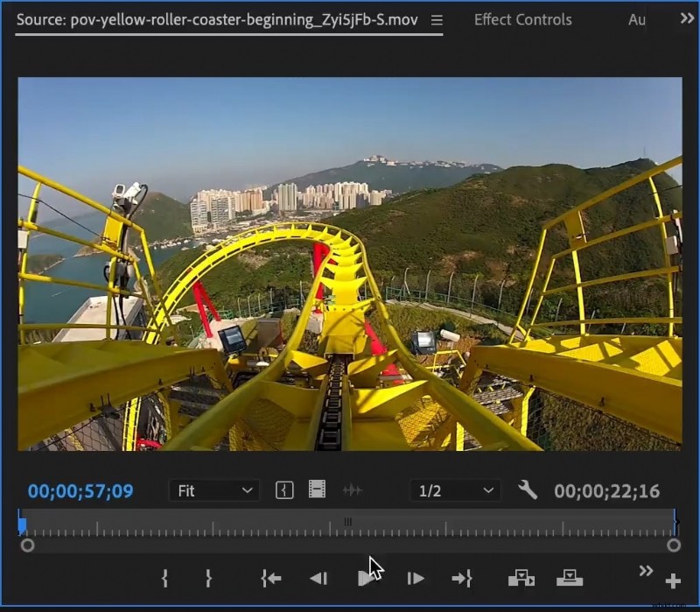This screenshot has width=700, height=612.
Task: Click the Mark In icon
Action: pos(164,579)
